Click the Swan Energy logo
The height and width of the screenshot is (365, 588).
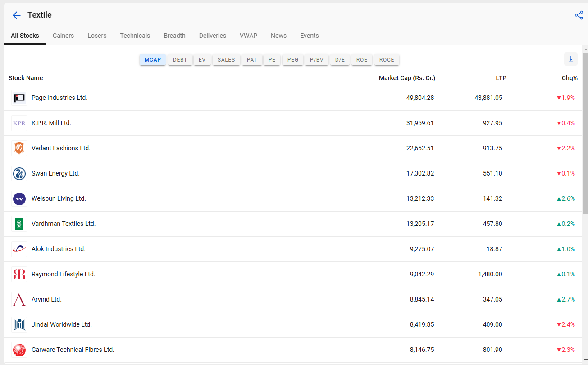tap(19, 173)
